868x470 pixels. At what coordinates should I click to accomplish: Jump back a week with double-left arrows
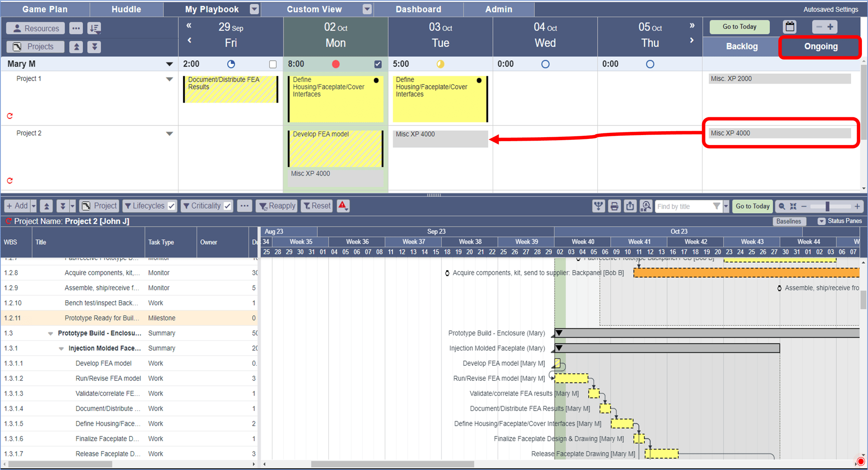point(189,26)
